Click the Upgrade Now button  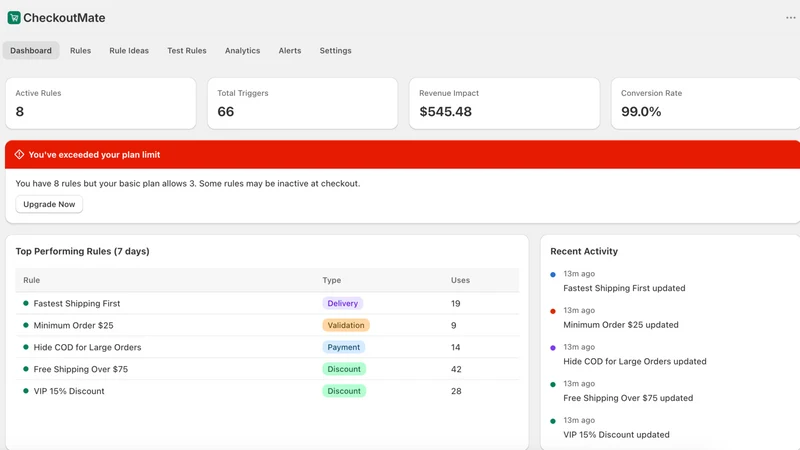pyautogui.click(x=49, y=204)
